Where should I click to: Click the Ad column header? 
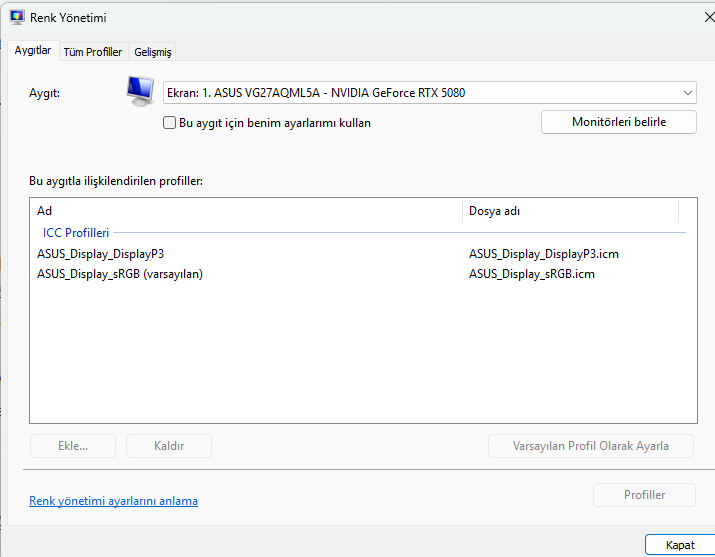[246, 211]
